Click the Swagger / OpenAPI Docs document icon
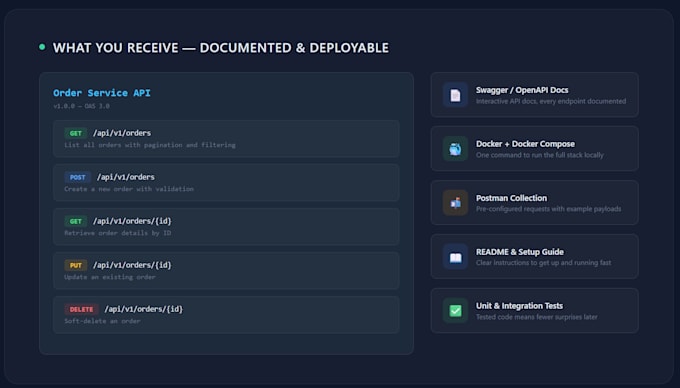The image size is (680, 388). [x=455, y=95]
